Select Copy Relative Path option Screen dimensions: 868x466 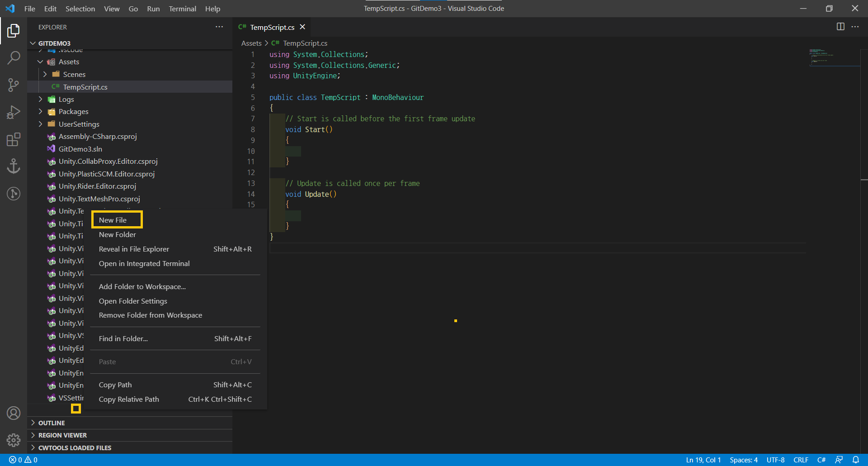coord(175,399)
